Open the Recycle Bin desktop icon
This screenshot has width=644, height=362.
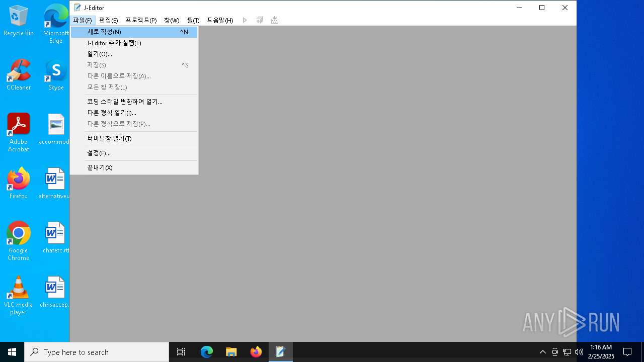[19, 21]
